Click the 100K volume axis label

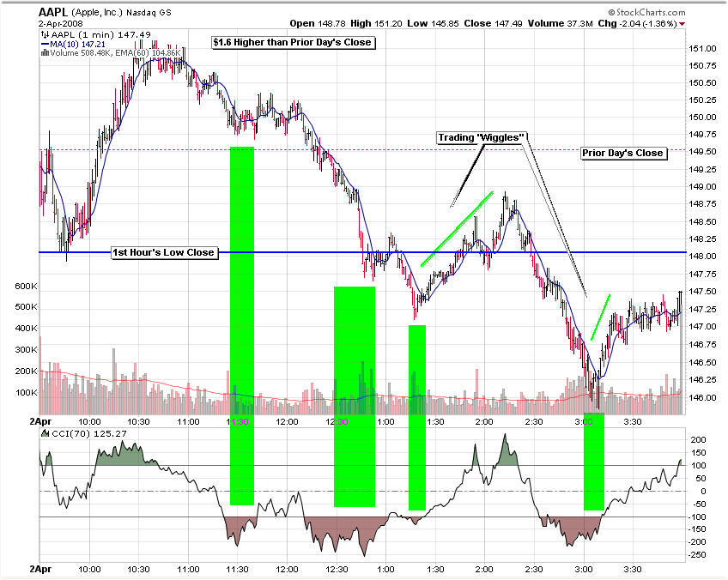(26, 393)
